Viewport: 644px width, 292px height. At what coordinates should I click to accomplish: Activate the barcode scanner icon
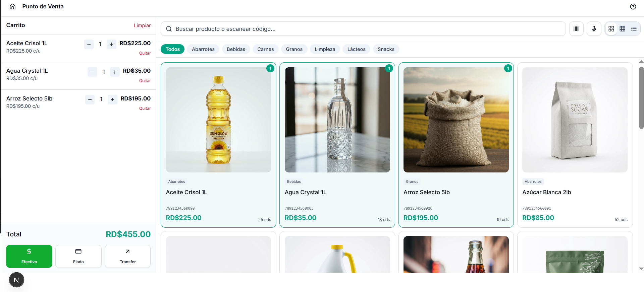click(x=576, y=28)
